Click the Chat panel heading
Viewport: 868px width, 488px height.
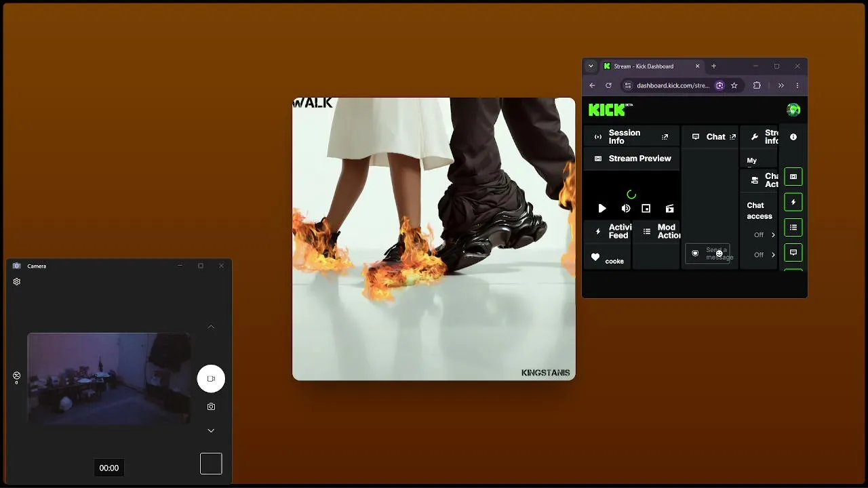(716, 137)
